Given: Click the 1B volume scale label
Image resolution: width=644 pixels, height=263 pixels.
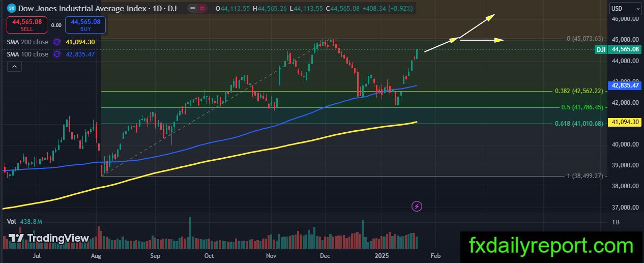Looking at the screenshot, I should (x=616, y=222).
